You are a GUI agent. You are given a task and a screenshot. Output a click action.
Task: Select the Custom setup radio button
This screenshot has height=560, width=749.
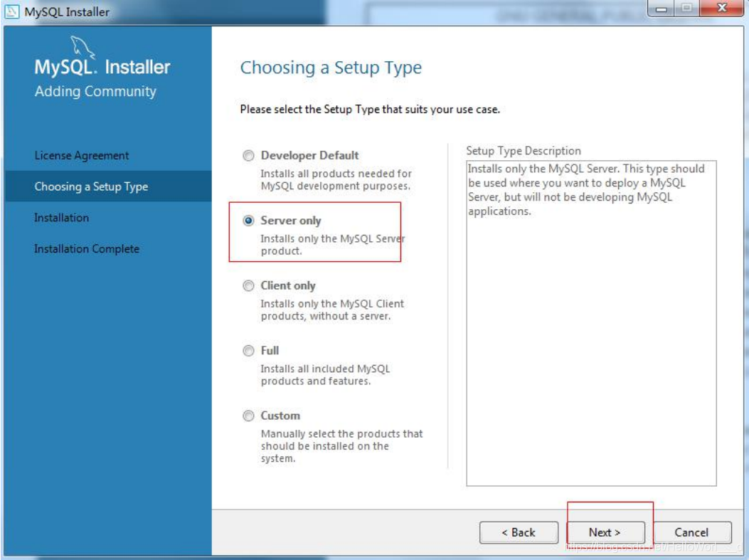tap(248, 416)
